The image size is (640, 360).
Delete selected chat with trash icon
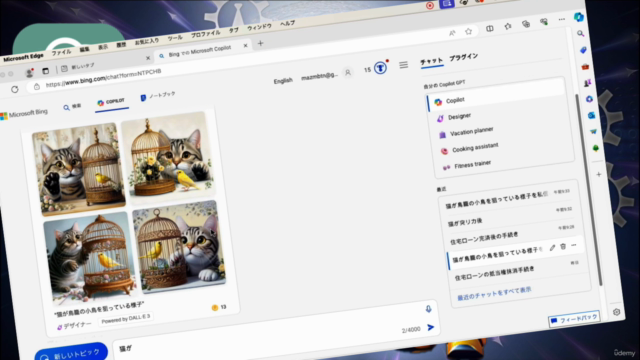563,247
